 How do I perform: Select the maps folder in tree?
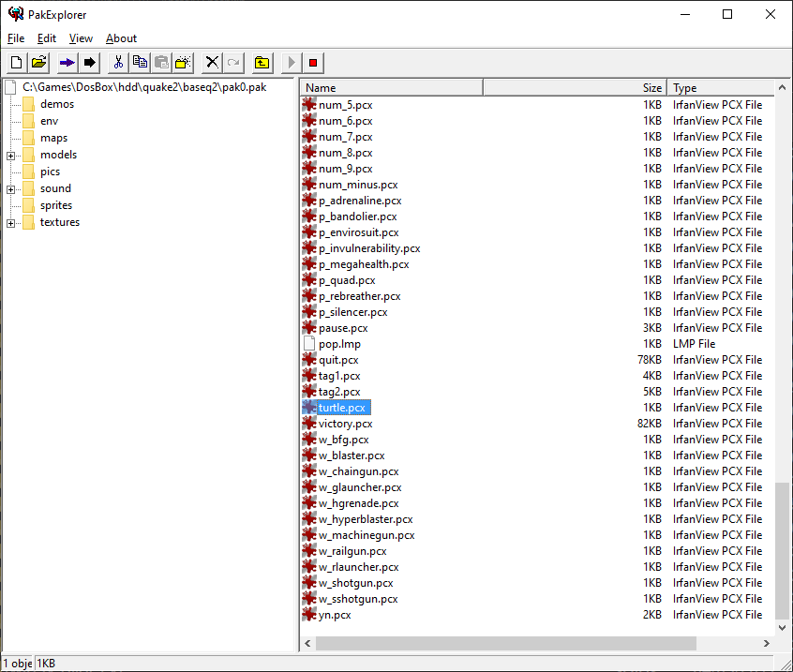(53, 138)
